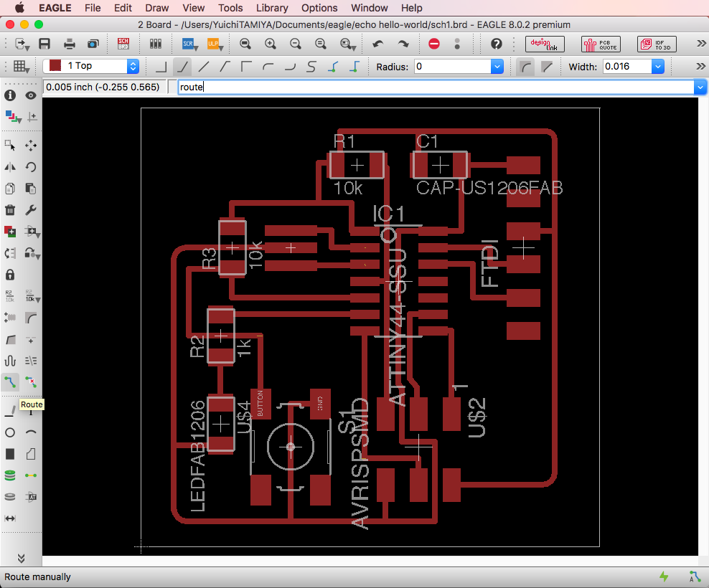This screenshot has width=709, height=588.
Task: Click the command line input field
Action: coord(436,87)
